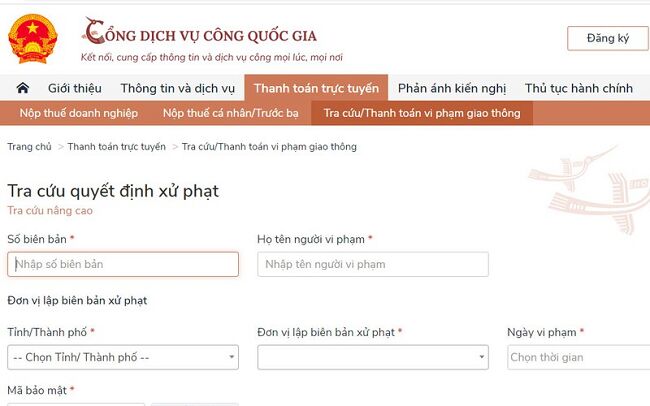Go to Nộp thuế doanh nghiệp
This screenshot has width=650, height=406.
(78, 113)
